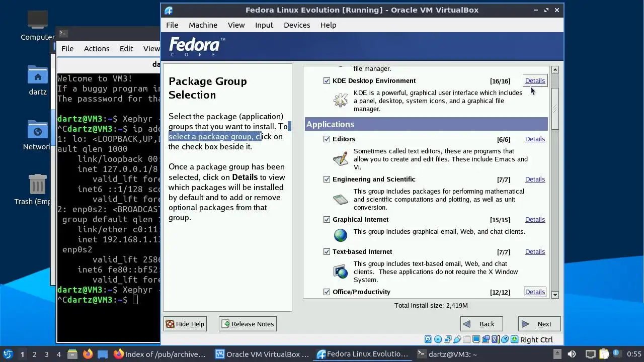Click the VirtualBox USB devices status icon
This screenshot has height=362, width=644.
(457, 339)
